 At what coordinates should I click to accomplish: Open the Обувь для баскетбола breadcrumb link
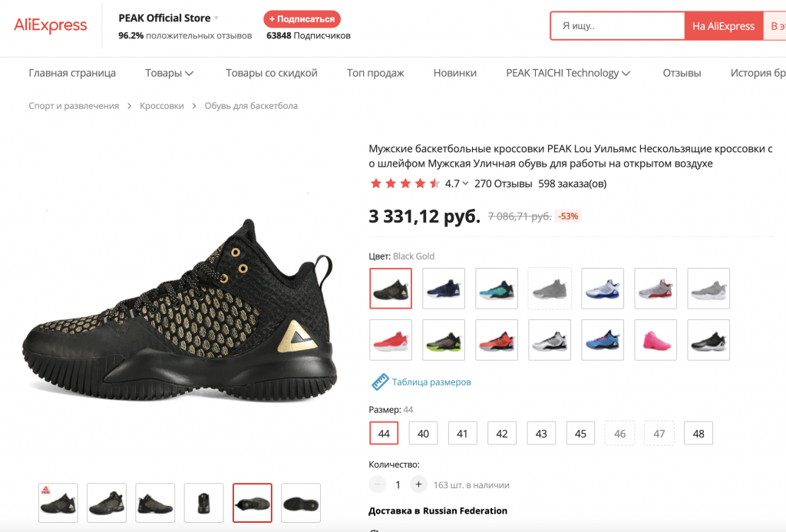point(251,106)
